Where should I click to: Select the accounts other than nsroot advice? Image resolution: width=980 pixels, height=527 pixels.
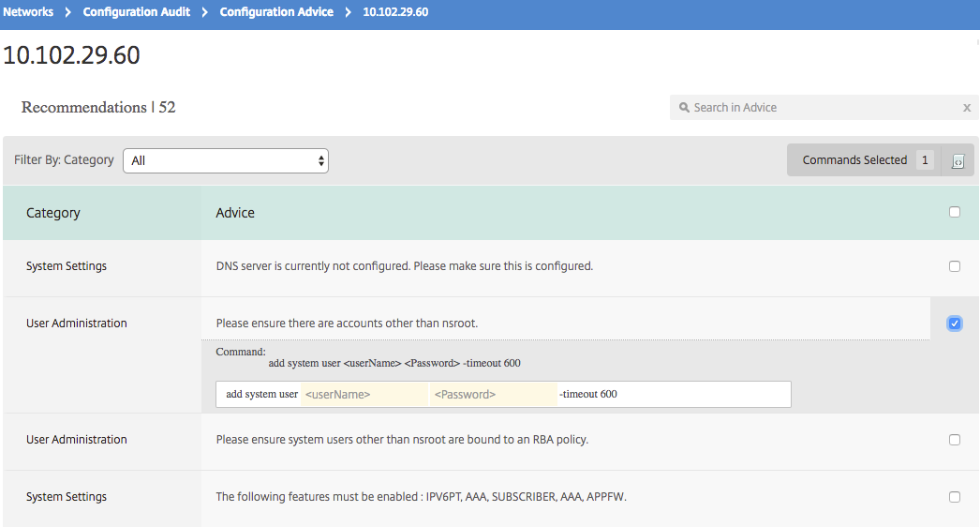click(x=347, y=324)
